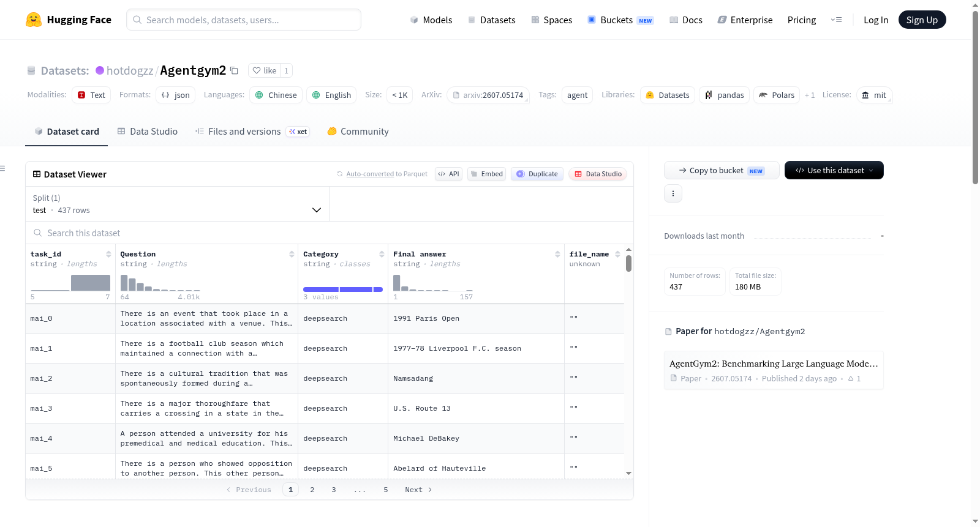Go to page 2 of results
Image resolution: width=980 pixels, height=527 pixels.
[x=312, y=490]
